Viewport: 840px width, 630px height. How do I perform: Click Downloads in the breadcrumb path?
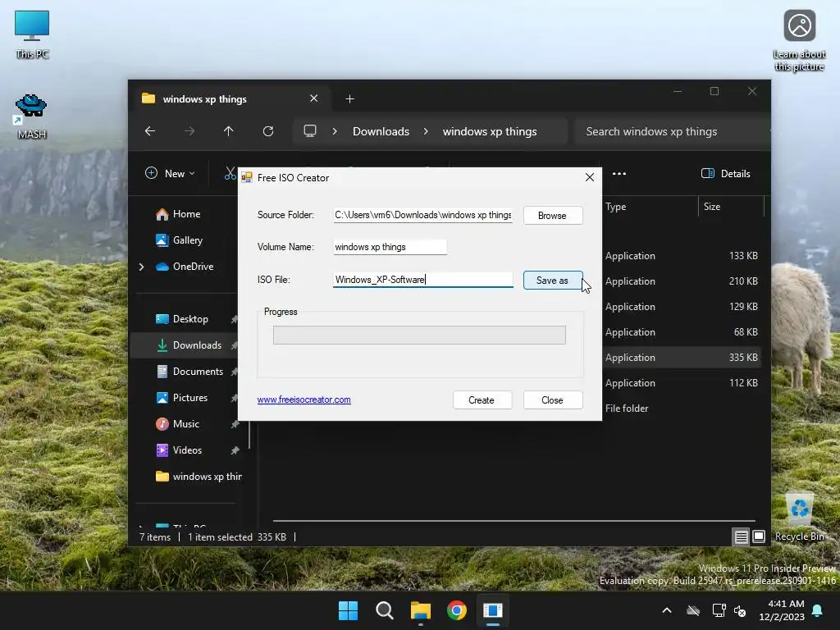tap(381, 131)
